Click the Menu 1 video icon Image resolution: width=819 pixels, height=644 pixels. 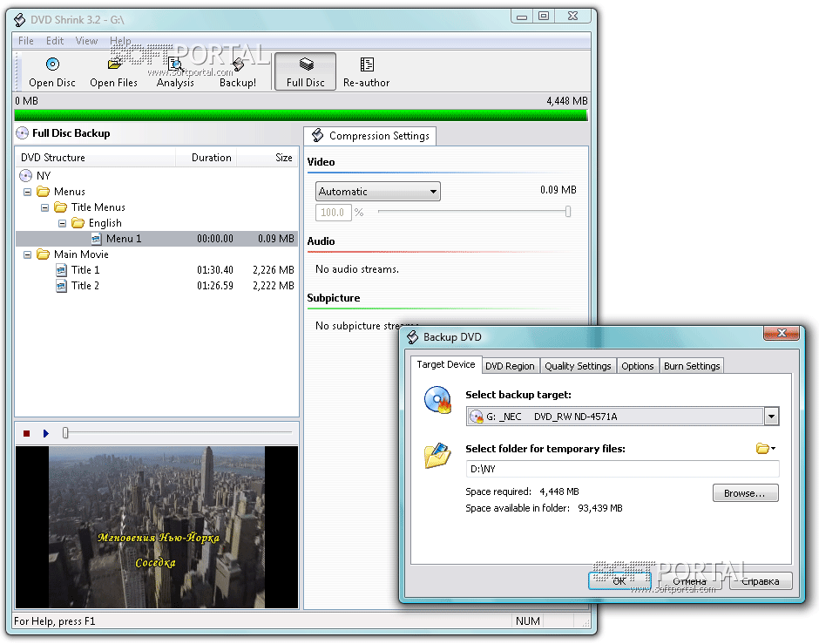click(x=96, y=239)
